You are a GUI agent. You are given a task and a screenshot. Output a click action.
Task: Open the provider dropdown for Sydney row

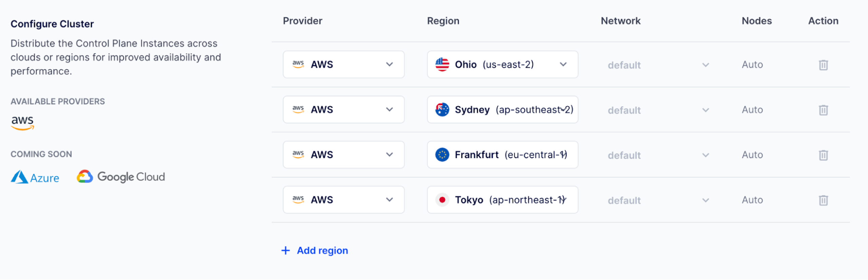[x=343, y=110]
